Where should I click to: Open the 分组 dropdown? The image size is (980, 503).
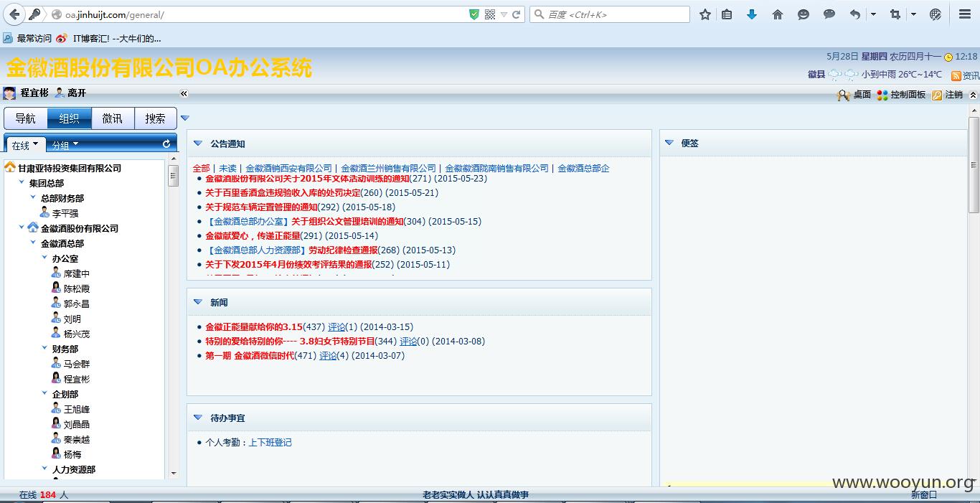point(65,145)
